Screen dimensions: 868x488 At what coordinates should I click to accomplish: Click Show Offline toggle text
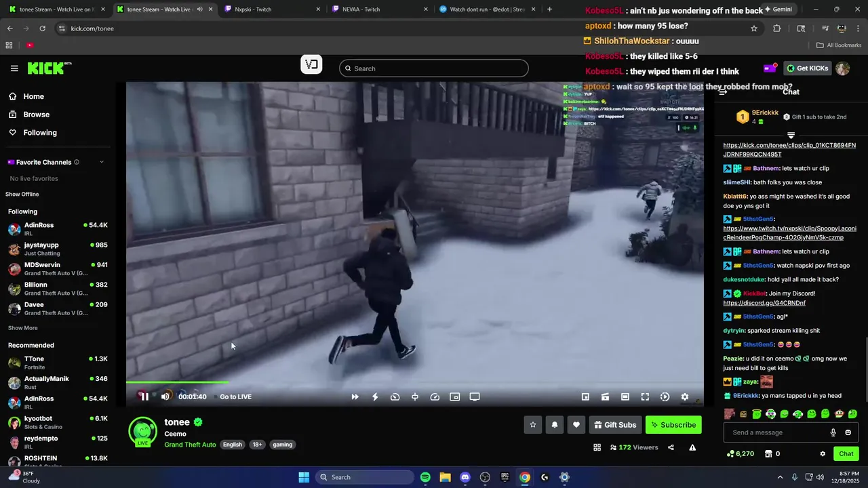[22, 195]
